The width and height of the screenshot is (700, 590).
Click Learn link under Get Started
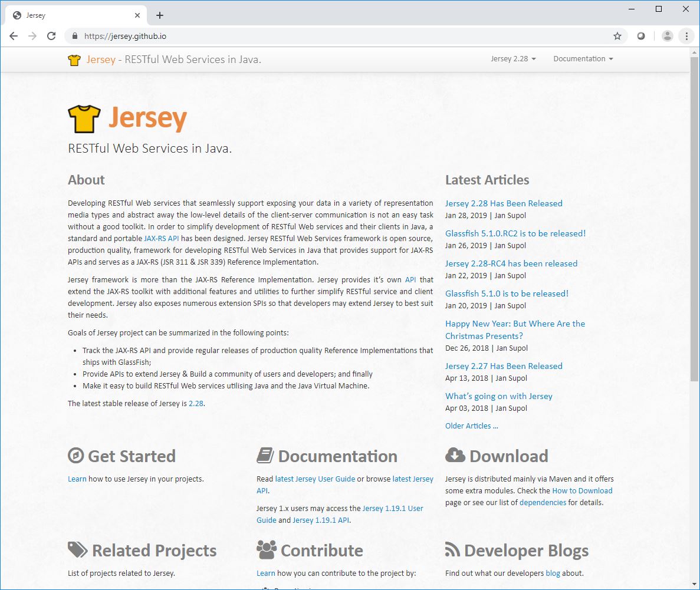[x=77, y=479]
